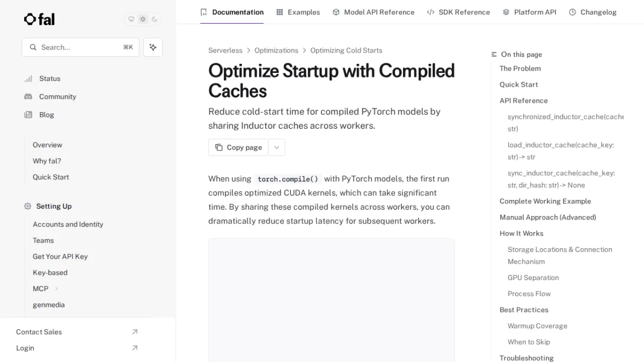The height and width of the screenshot is (362, 644).
Task: Open Get Your API Key page
Action: tap(60, 256)
